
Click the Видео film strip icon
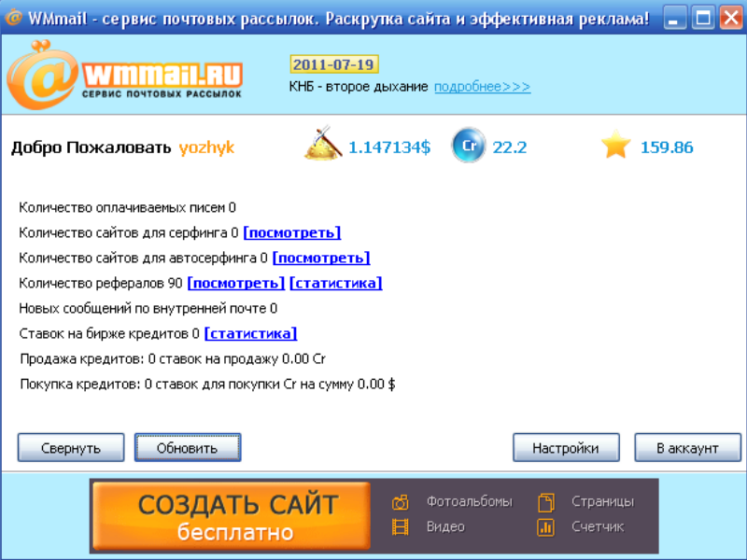401,527
